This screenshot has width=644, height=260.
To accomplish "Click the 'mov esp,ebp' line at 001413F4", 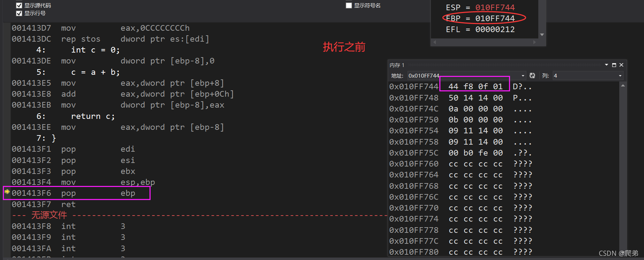I will [x=83, y=182].
